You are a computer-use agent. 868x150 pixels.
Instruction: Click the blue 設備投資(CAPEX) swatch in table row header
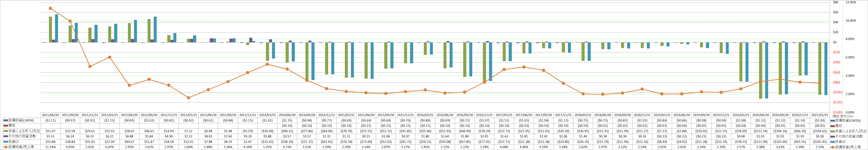[5, 120]
